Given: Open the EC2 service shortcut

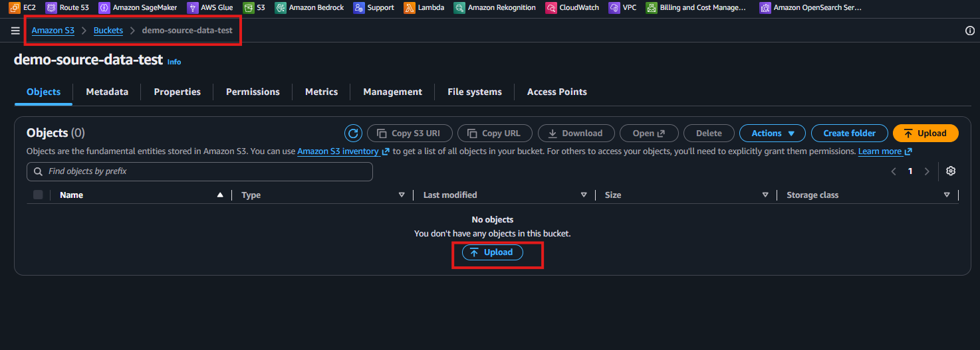Looking at the screenshot, I should click(x=23, y=8).
